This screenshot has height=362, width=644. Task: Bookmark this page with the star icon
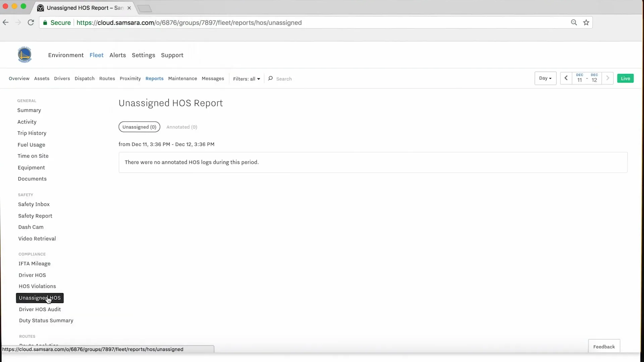pyautogui.click(x=586, y=22)
